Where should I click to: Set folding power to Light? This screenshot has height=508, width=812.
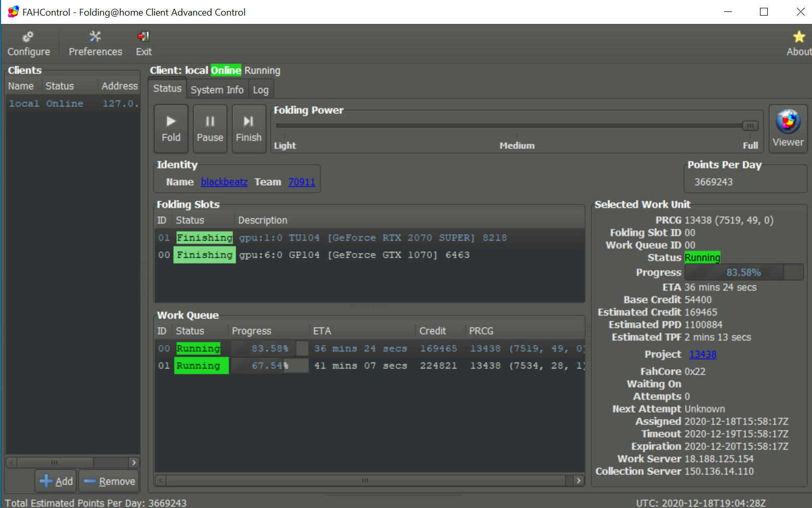pos(285,146)
